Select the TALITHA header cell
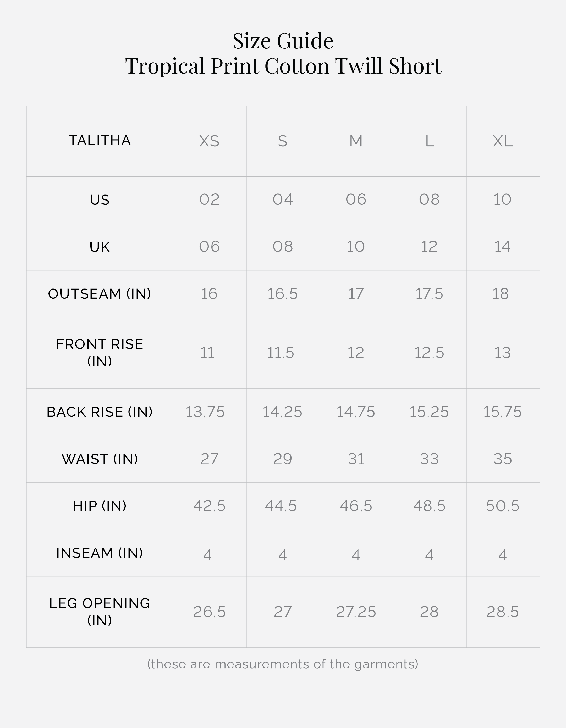This screenshot has height=728, width=566. [x=100, y=141]
